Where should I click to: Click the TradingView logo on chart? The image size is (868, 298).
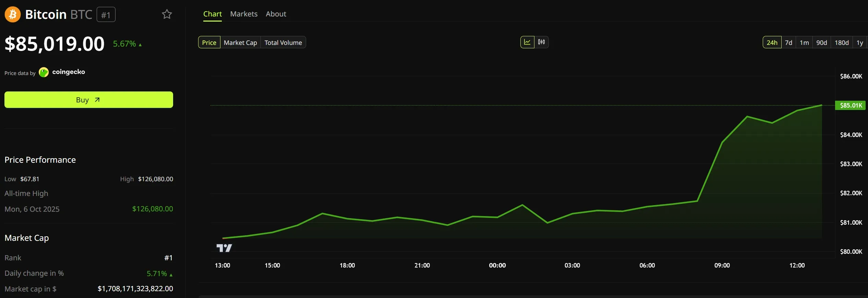pos(224,248)
